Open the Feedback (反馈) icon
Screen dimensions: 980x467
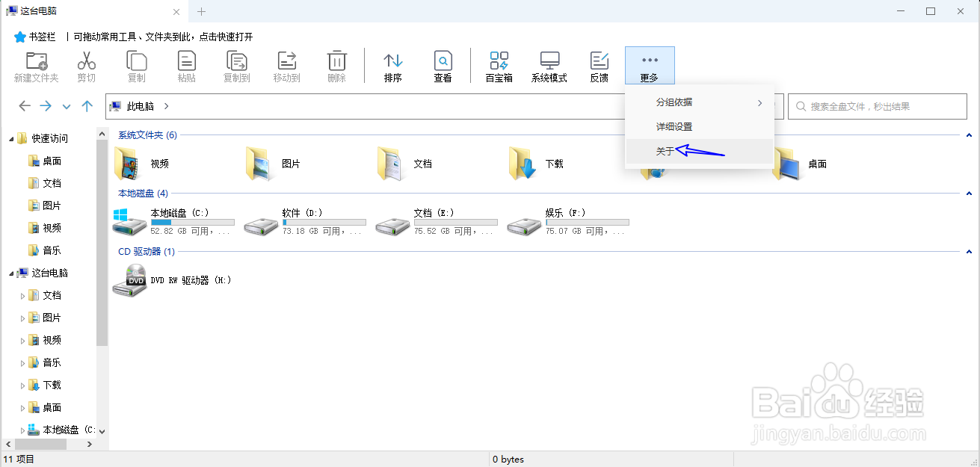(x=600, y=66)
